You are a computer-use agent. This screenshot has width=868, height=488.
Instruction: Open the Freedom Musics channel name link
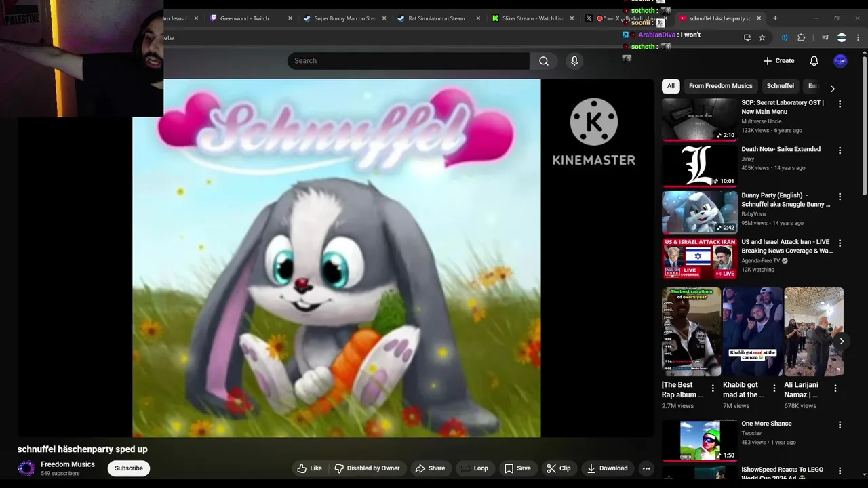pyautogui.click(x=68, y=464)
